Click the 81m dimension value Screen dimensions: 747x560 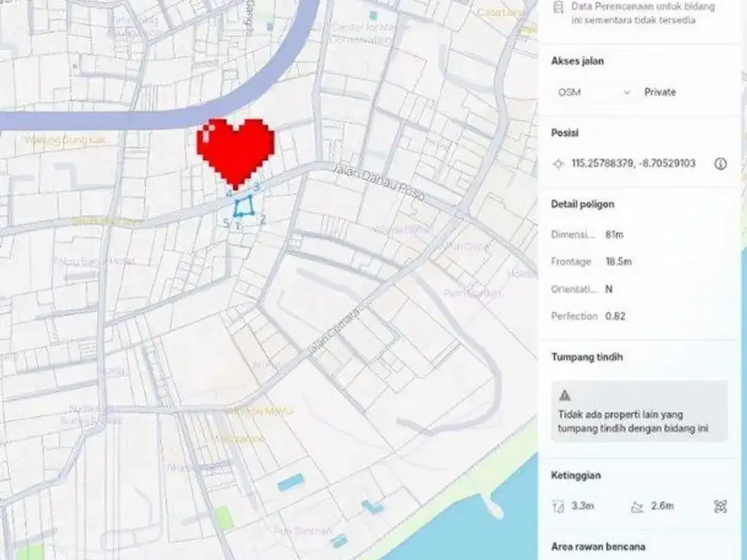coord(614,234)
